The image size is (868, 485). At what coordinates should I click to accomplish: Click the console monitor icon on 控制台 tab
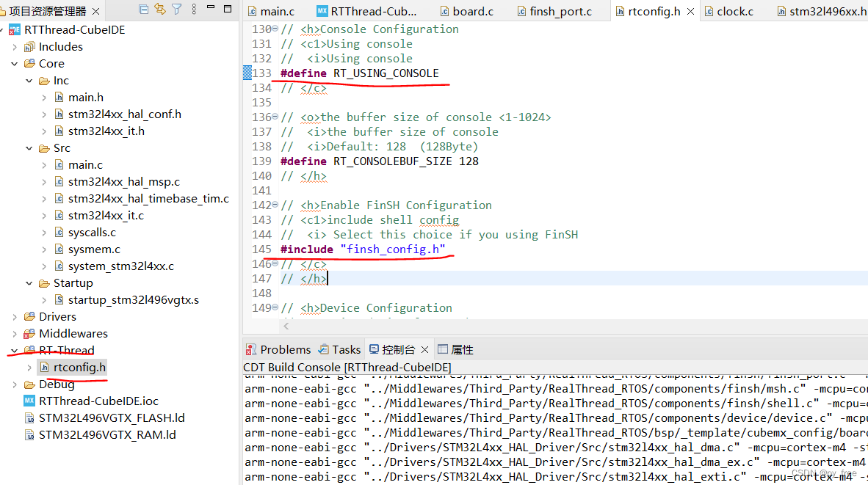[374, 349]
